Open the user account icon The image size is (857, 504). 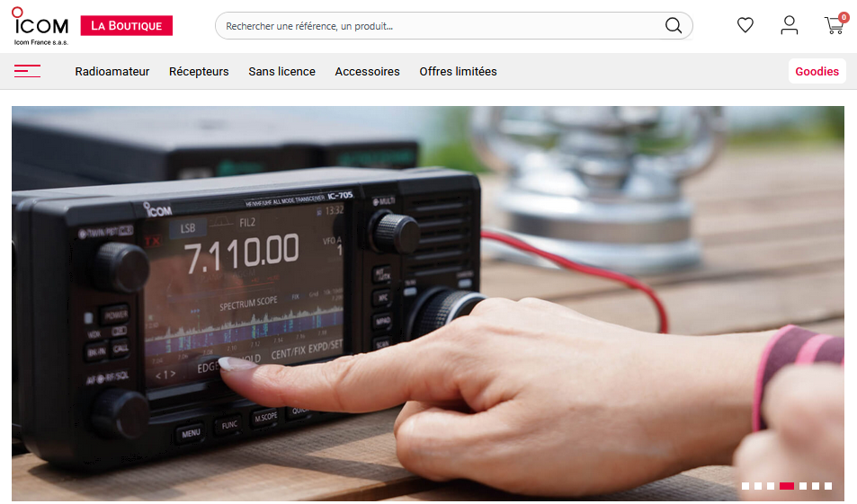point(790,25)
